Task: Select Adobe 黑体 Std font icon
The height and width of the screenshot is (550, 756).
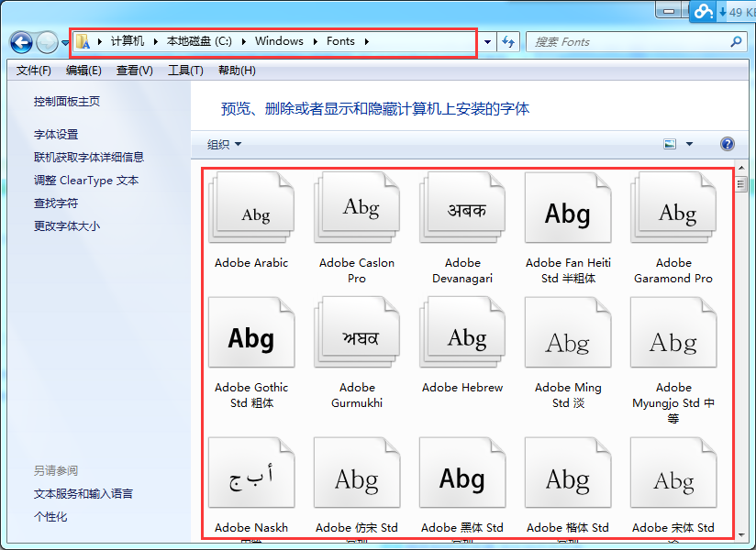Action: [462, 472]
